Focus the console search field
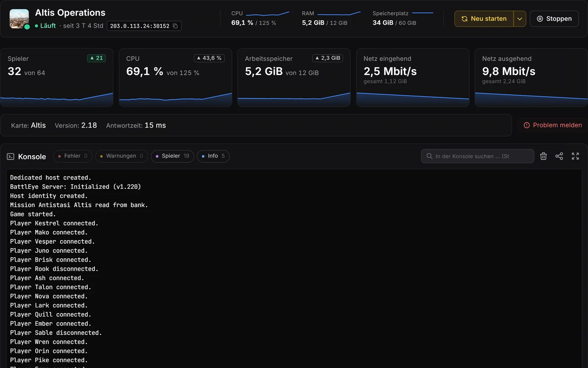Image resolution: width=588 pixels, height=368 pixels. [x=477, y=156]
